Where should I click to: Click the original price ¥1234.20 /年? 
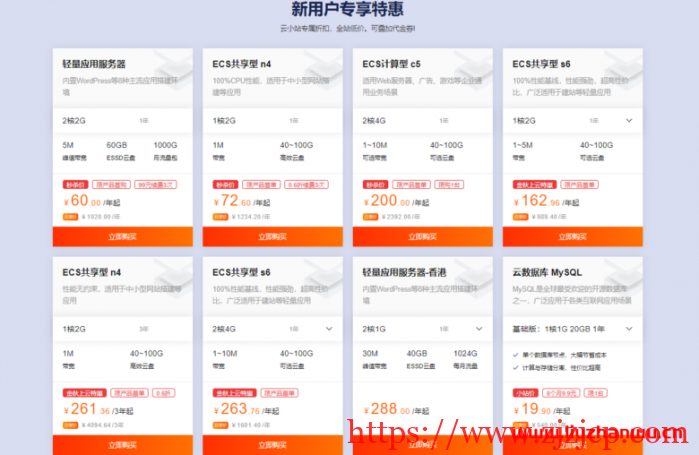click(251, 217)
